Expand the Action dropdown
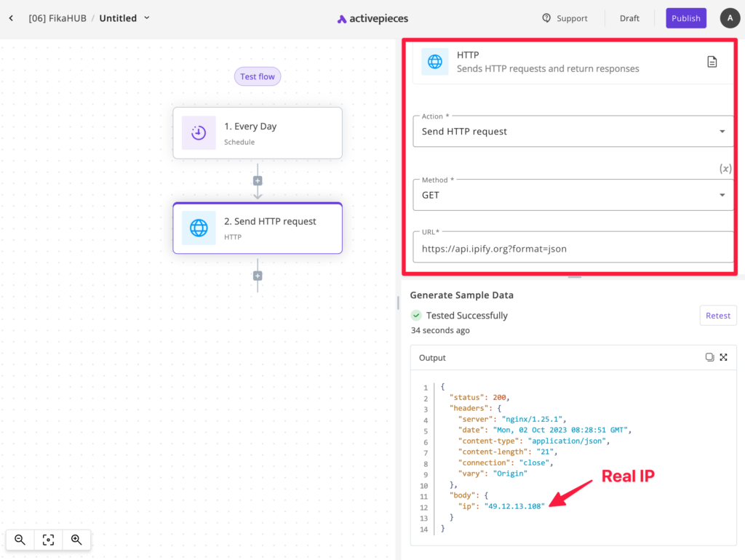 (x=573, y=132)
